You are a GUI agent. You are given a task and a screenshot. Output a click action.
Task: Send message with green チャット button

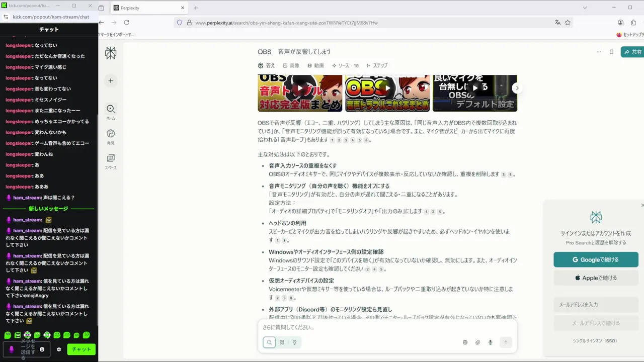82,349
